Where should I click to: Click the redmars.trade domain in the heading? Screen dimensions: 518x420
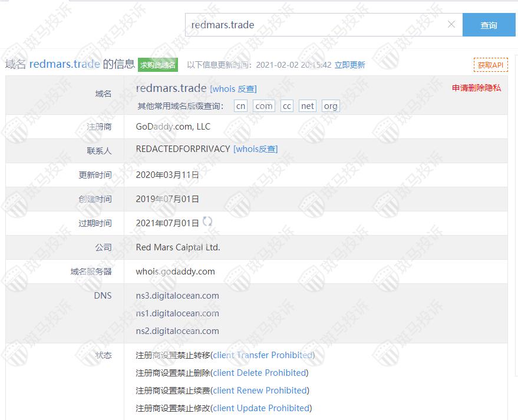pyautogui.click(x=64, y=64)
